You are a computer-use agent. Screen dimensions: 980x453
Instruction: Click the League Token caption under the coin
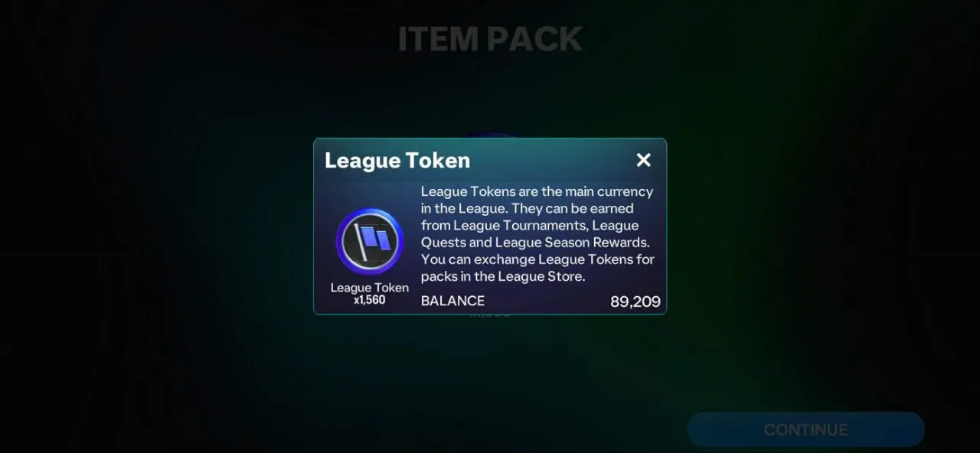pyautogui.click(x=370, y=288)
